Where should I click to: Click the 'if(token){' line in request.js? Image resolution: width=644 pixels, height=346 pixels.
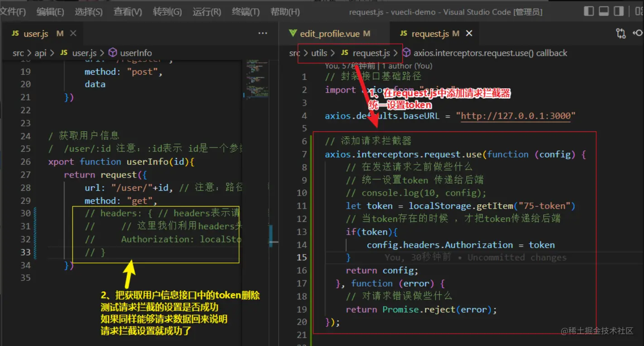(x=372, y=232)
